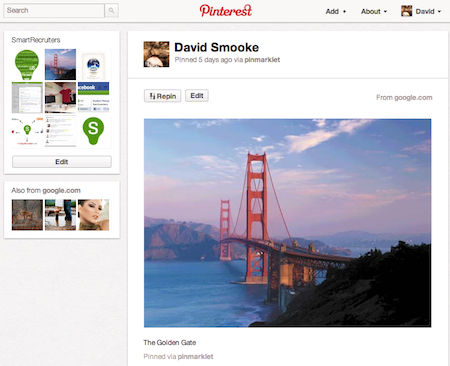The height and width of the screenshot is (366, 450).
Task: Click the caption 'The Golden Gate'
Action: point(170,343)
